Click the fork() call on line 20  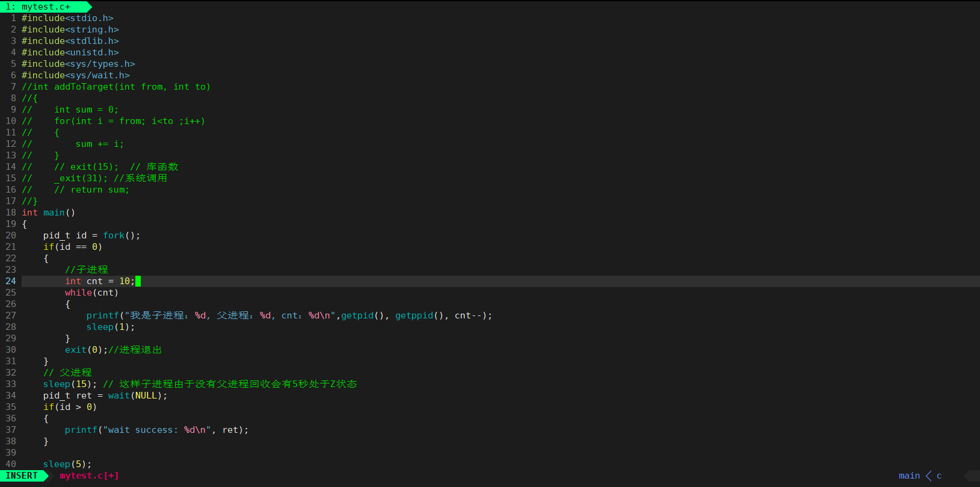(122, 235)
